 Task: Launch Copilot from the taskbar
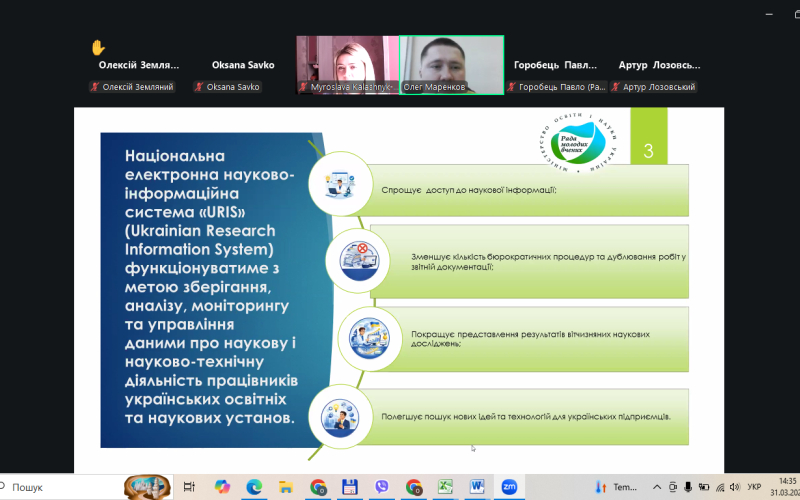222,487
